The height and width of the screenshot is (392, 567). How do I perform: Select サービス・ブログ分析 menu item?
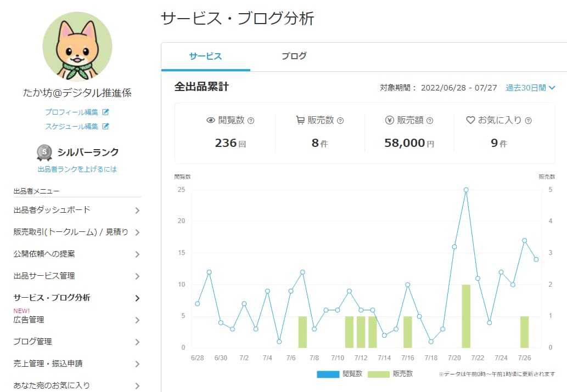click(77, 298)
